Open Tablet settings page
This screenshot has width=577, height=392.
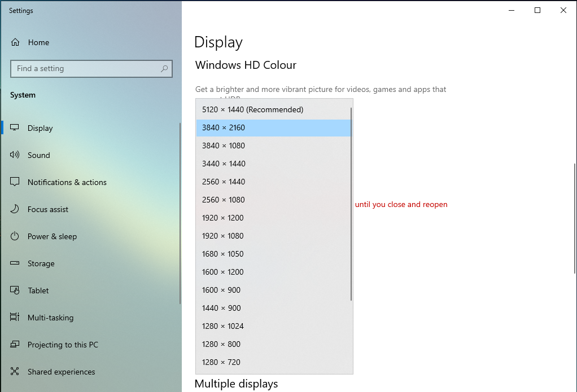click(x=90, y=290)
